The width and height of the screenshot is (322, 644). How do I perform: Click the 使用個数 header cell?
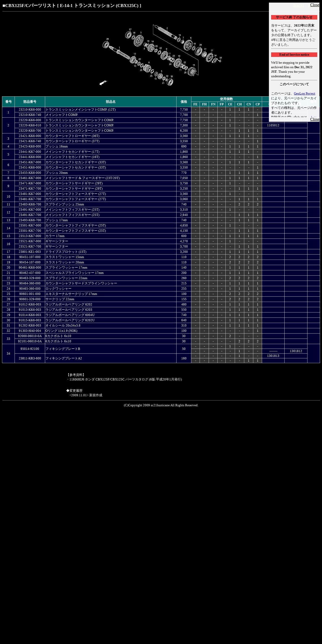pyautogui.click(x=226, y=99)
